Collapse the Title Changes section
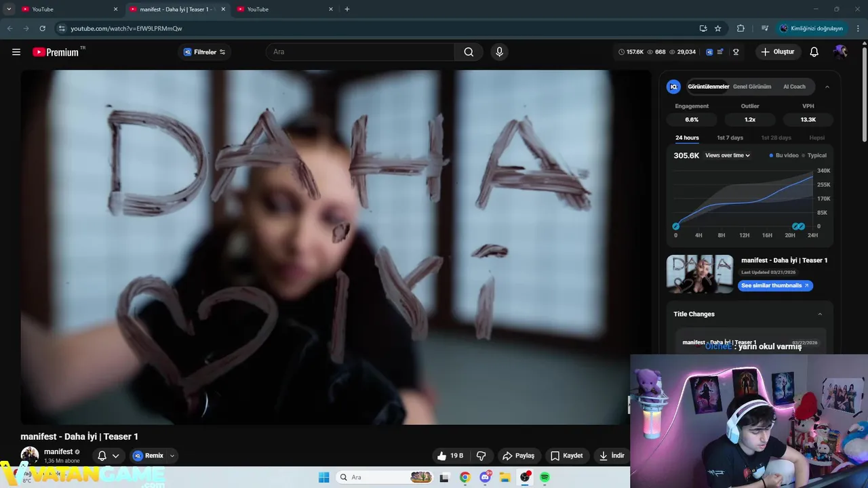This screenshot has width=868, height=488. coord(820,314)
